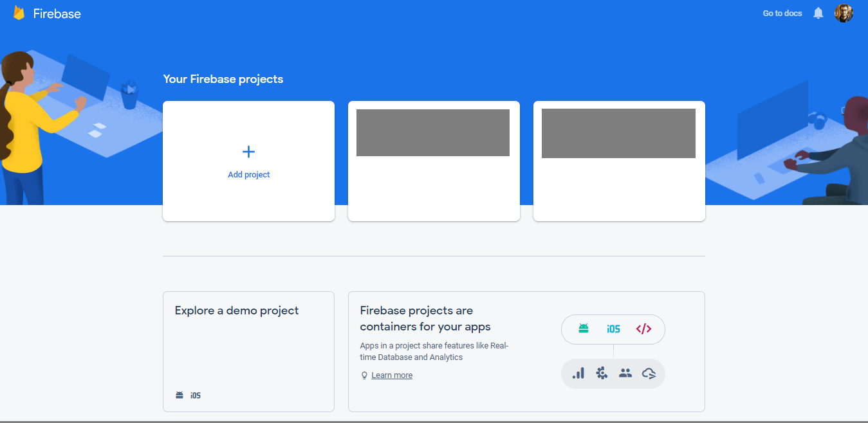Viewport: 868px width, 423px height.
Task: Click the red web code icon
Action: 643,329
